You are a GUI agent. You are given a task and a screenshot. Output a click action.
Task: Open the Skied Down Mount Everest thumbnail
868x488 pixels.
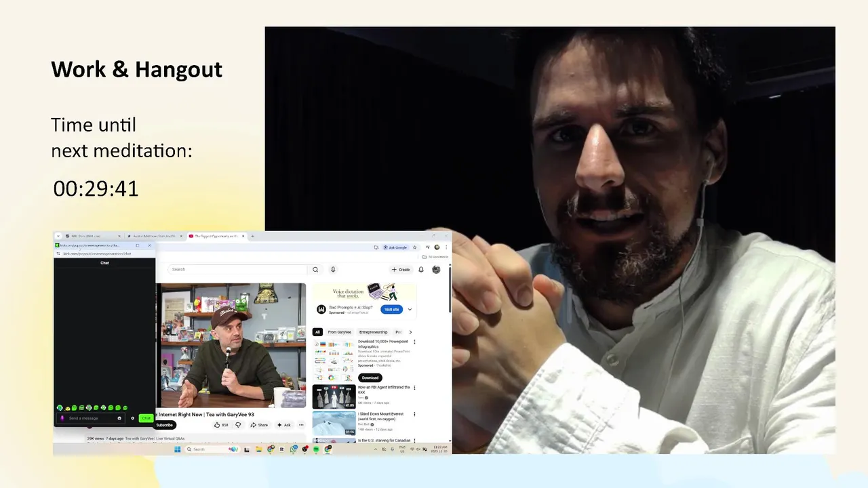tap(334, 423)
